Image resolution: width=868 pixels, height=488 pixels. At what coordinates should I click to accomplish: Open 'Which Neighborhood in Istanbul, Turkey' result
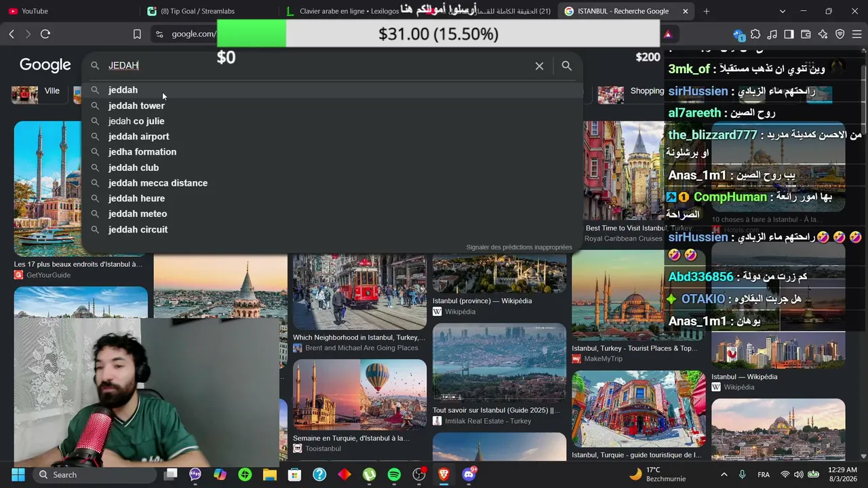tap(359, 338)
